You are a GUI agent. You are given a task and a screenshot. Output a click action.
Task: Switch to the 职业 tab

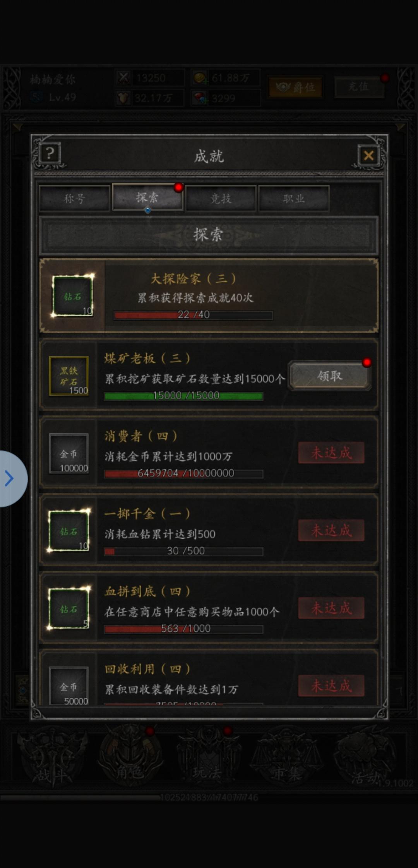point(294,198)
